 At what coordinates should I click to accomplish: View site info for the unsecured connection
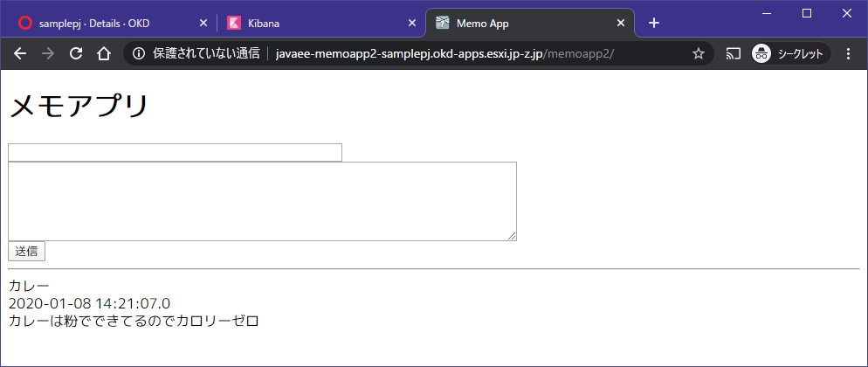click(x=139, y=53)
